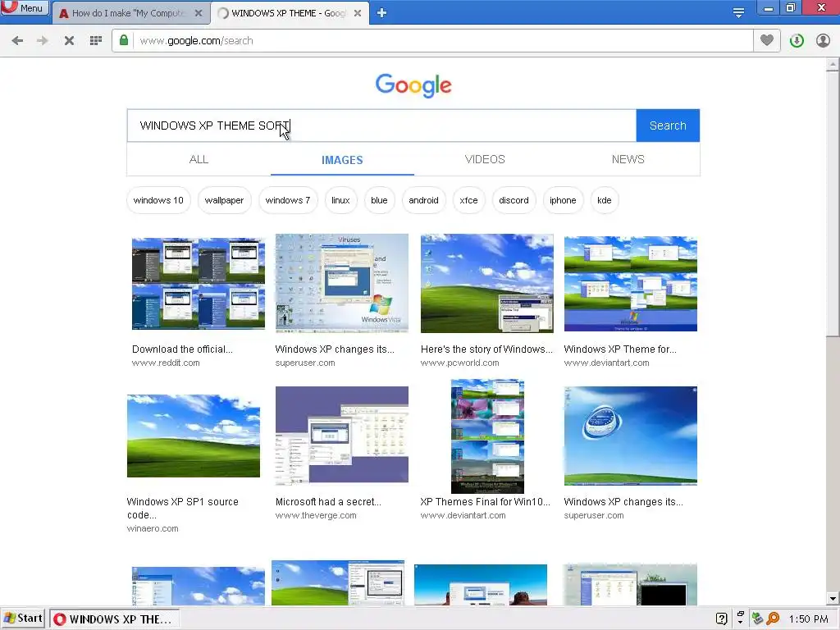This screenshot has width=840, height=630.
Task: Open the pcworld Bliss hill thumbnail
Action: [x=487, y=283]
